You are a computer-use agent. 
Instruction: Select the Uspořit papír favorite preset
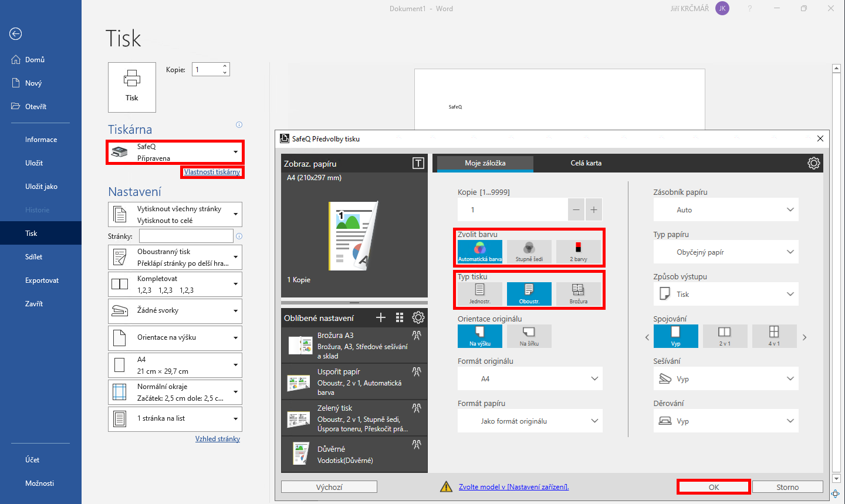pos(354,381)
